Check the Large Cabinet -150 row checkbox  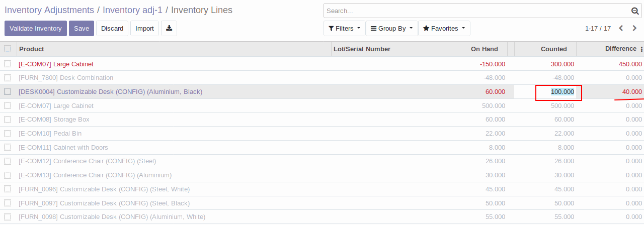point(8,64)
